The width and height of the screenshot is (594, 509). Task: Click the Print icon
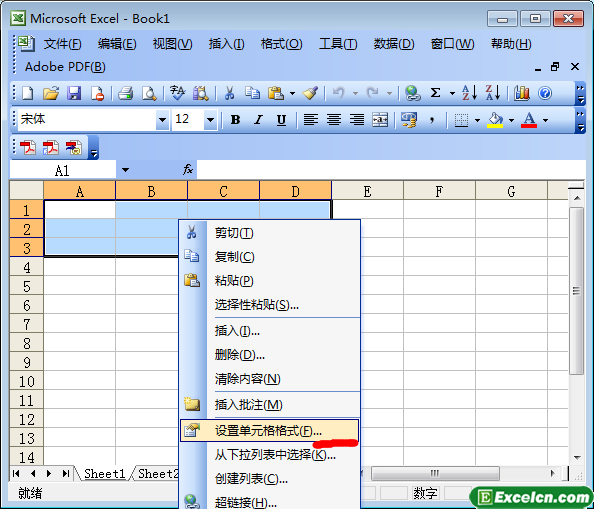[125, 93]
